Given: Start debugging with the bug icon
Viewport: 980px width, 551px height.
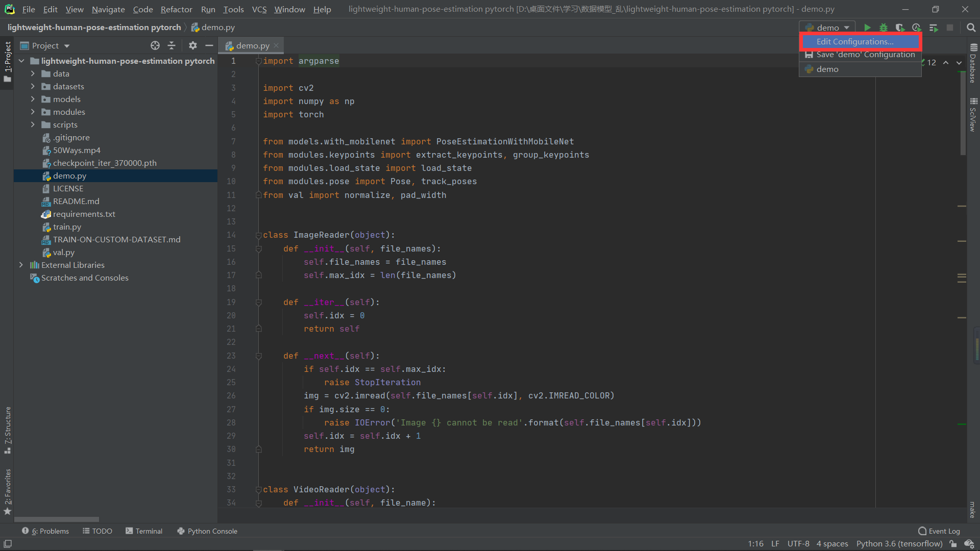Looking at the screenshot, I should pyautogui.click(x=884, y=28).
